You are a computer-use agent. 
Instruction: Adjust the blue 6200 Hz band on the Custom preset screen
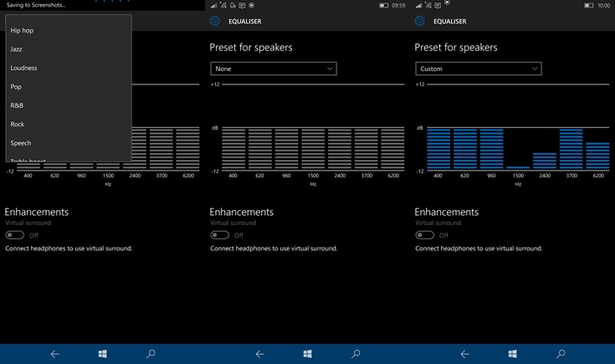[x=597, y=156]
